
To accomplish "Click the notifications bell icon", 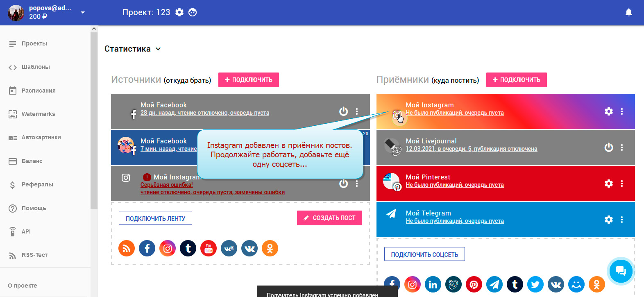I will (x=628, y=13).
